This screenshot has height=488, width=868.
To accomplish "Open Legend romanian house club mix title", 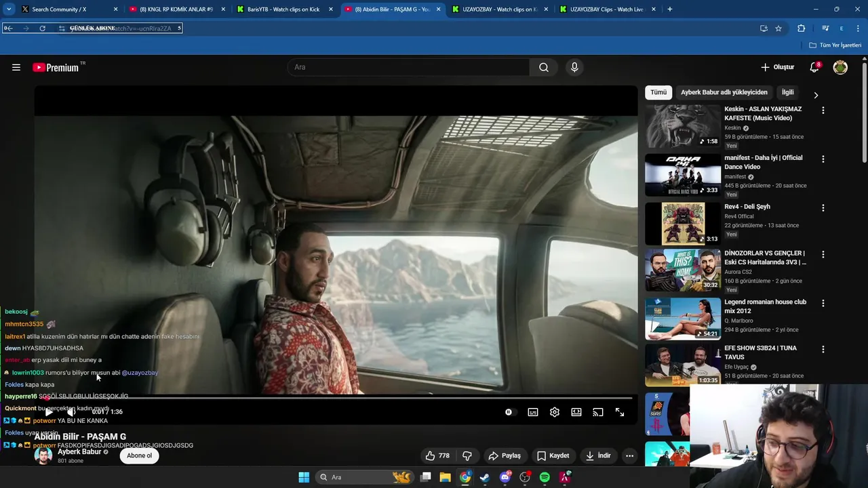I will [x=765, y=306].
